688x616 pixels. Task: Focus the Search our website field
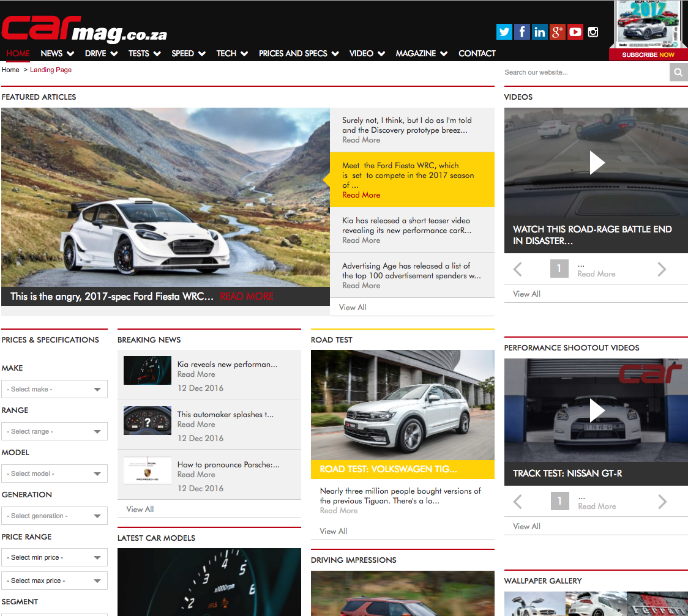click(586, 72)
